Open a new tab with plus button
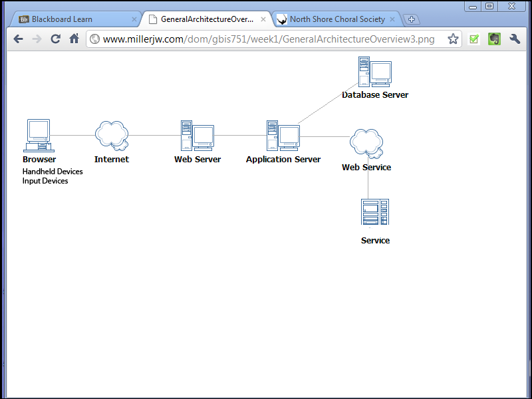This screenshot has width=532, height=399. 412,19
